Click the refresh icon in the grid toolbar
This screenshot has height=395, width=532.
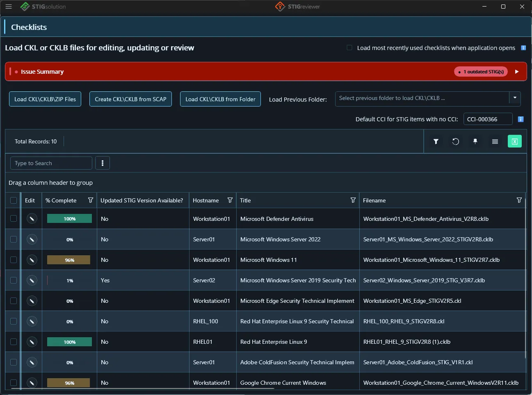pyautogui.click(x=456, y=141)
